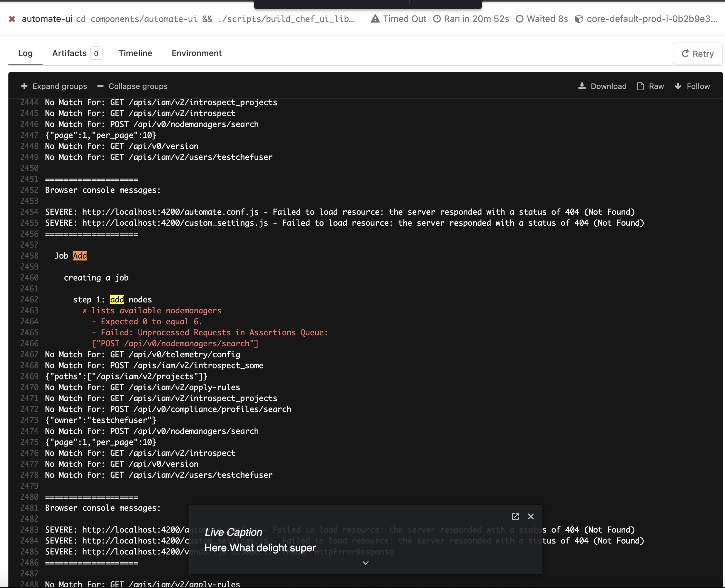Click the Download log link
The width and height of the screenshot is (725, 588).
pyautogui.click(x=602, y=86)
